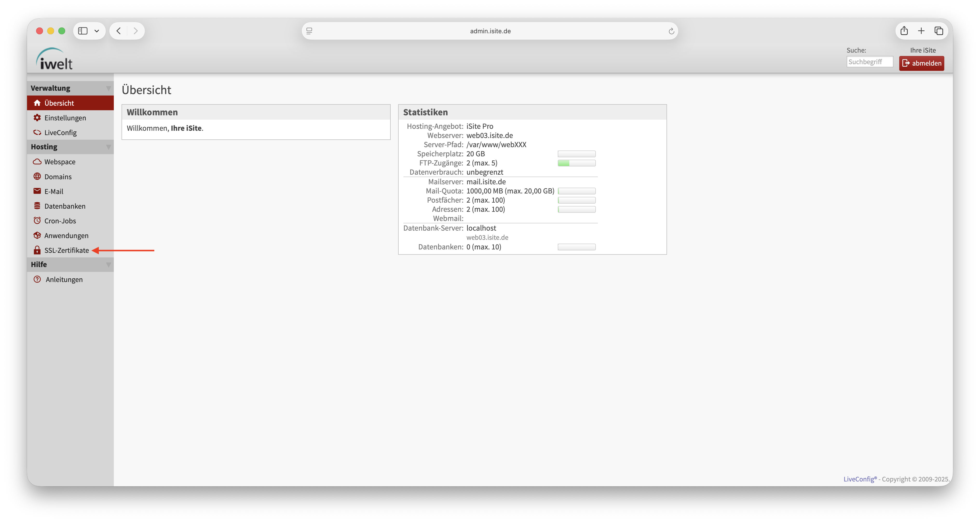Click the E-Mail envelope icon
Viewport: 980px width, 522px height.
(37, 191)
